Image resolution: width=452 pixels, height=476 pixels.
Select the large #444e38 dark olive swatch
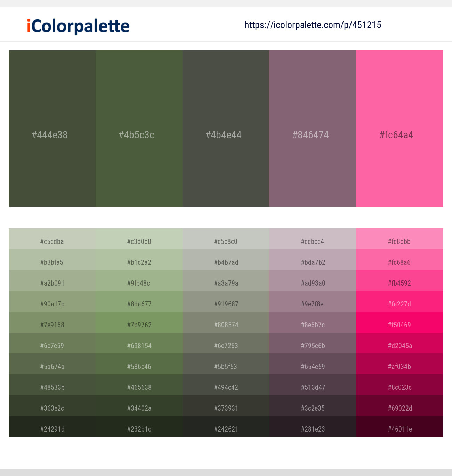tap(52, 129)
